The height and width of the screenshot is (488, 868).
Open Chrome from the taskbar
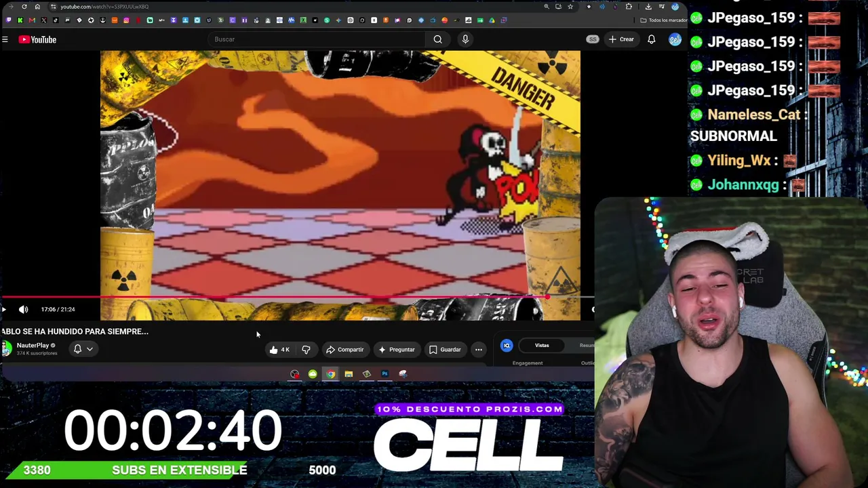pos(330,374)
